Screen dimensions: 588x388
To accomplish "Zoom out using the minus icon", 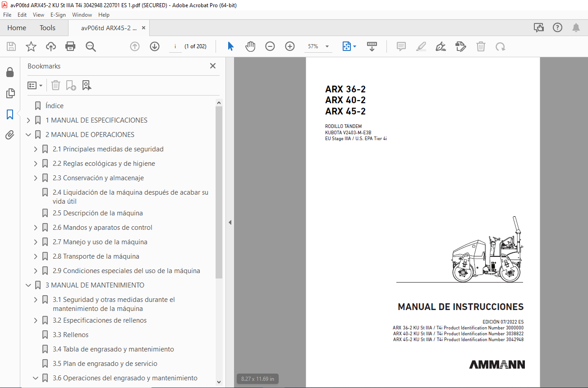I will (270, 46).
